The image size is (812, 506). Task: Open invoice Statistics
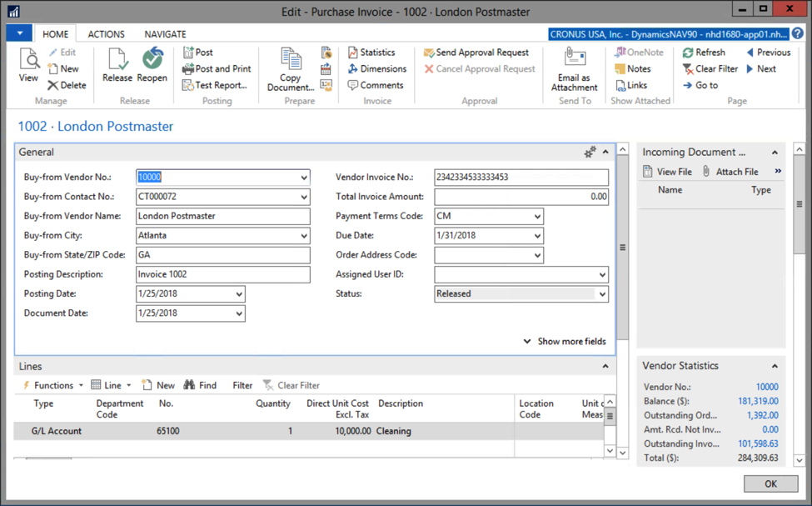(371, 53)
